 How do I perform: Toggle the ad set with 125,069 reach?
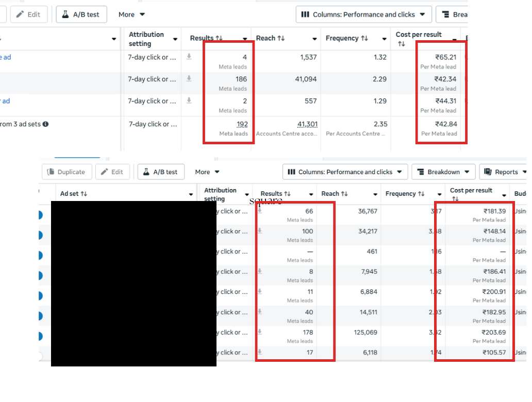(x=40, y=336)
